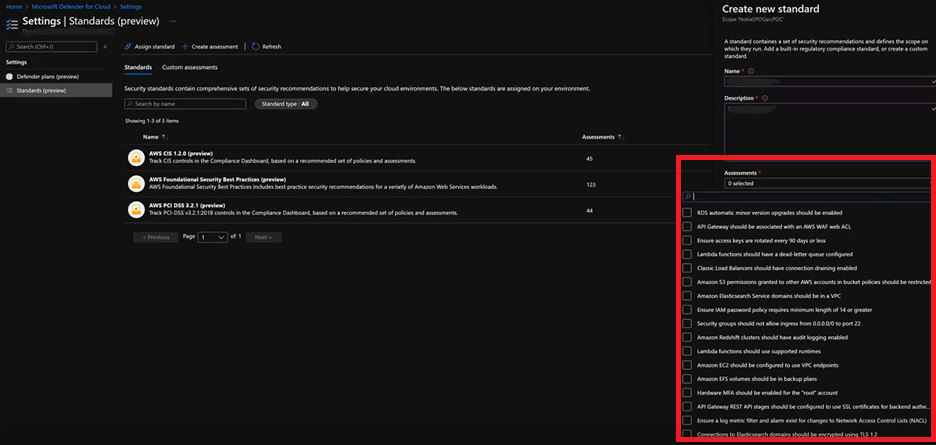Click the AWS CIS 1.2.0 standard icon

pyautogui.click(x=137, y=158)
